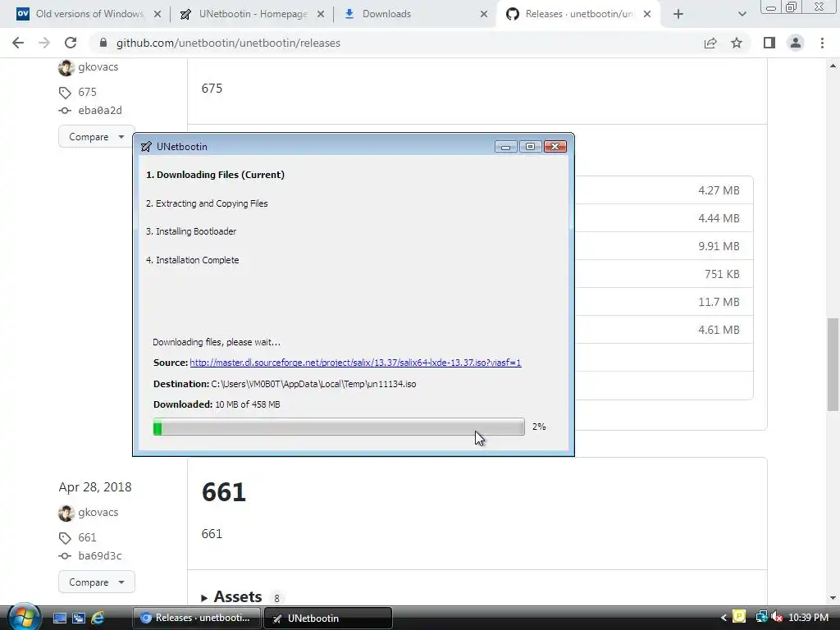Open the browser side panel icon
840x630 pixels.
click(769, 43)
